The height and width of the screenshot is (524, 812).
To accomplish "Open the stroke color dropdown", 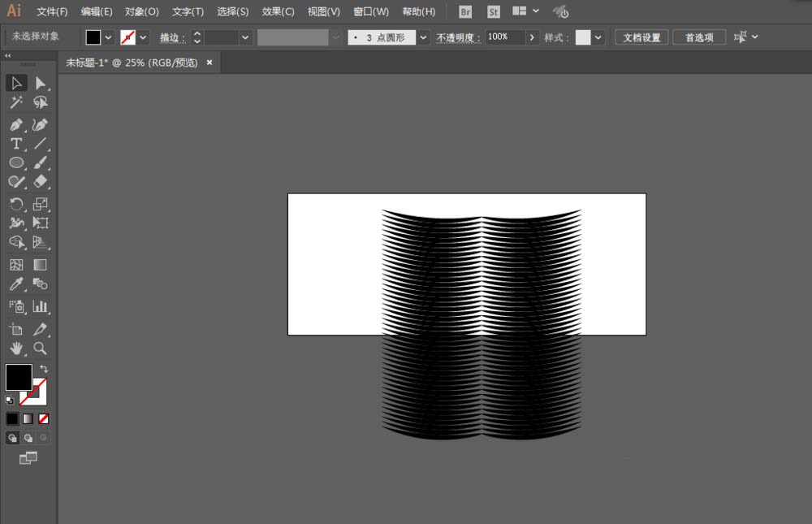I will tap(144, 37).
